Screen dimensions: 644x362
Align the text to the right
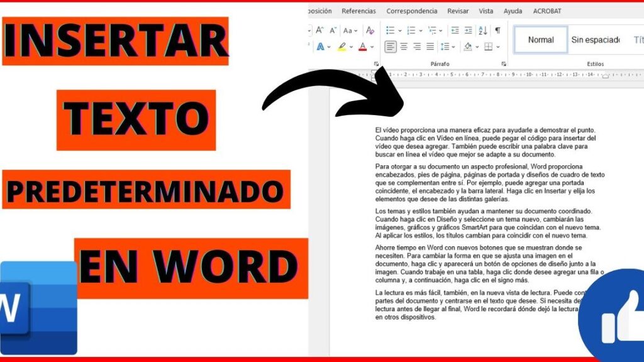tap(417, 47)
